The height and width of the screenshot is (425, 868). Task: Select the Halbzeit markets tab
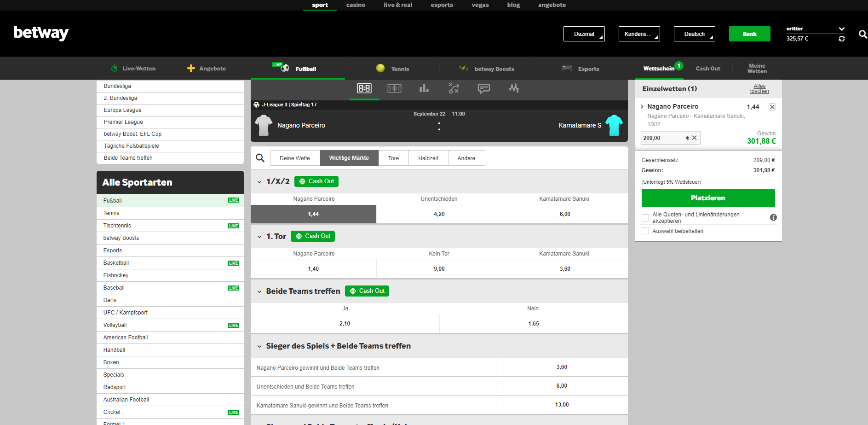coord(428,158)
